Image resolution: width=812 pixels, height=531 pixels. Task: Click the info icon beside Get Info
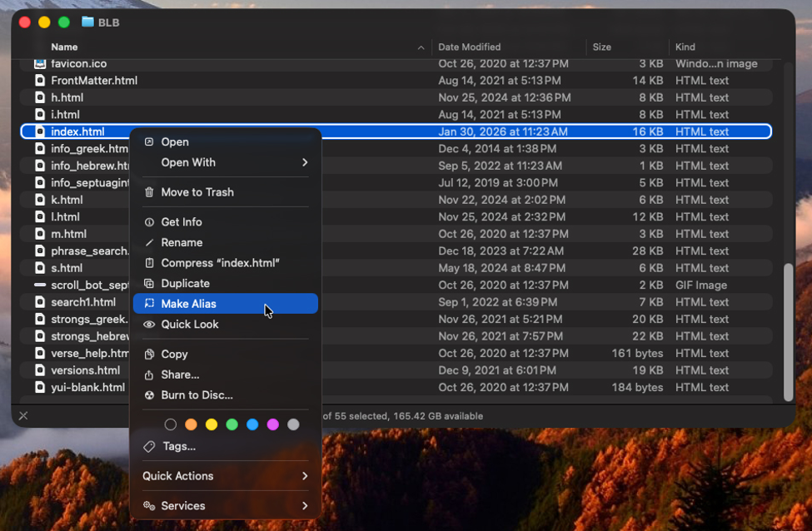pos(149,222)
